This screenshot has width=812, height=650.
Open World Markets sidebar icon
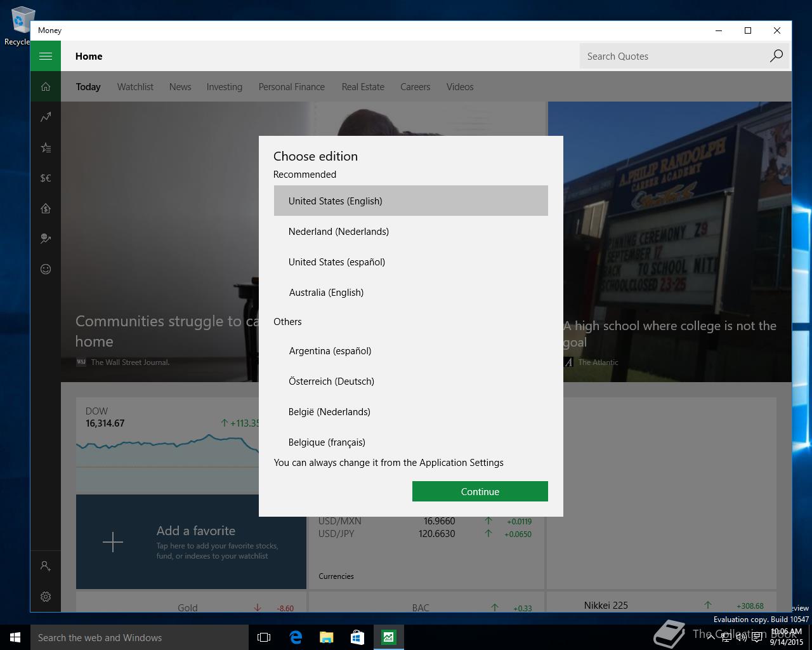pos(46,239)
